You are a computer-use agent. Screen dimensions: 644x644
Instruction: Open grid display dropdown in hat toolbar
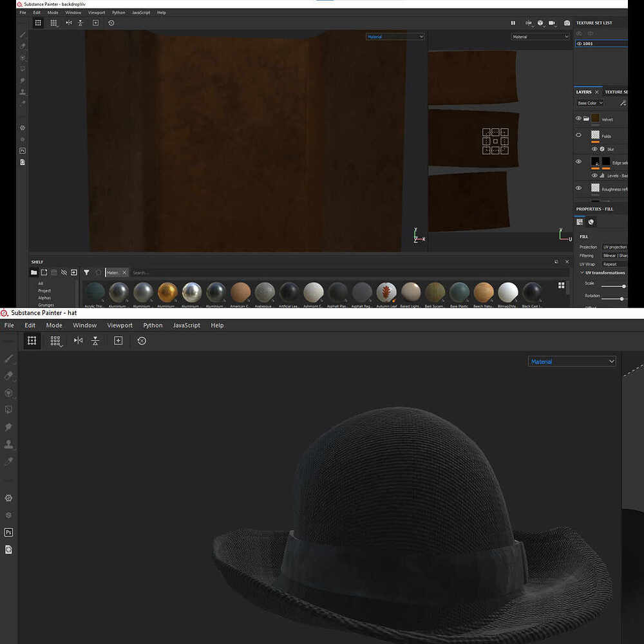[55, 341]
